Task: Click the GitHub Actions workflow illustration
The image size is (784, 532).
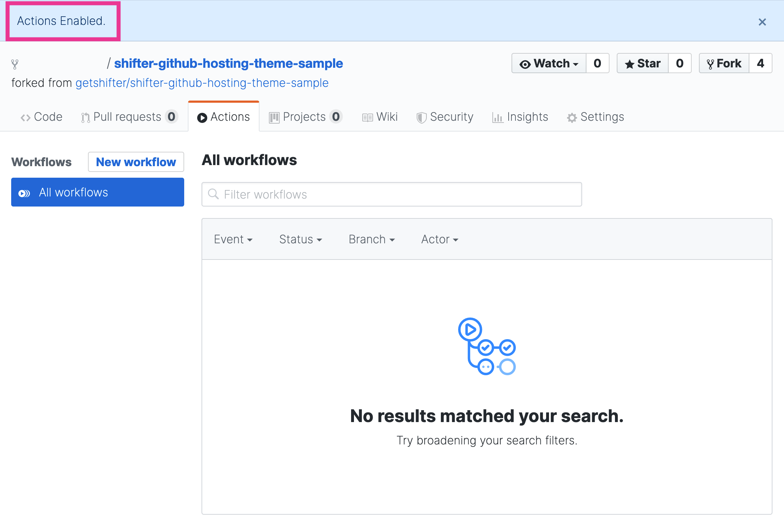Action: pos(487,346)
